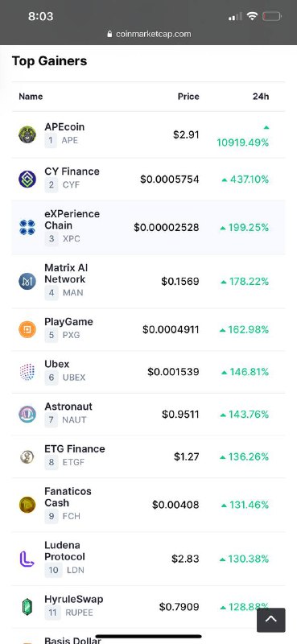Image resolution: width=297 pixels, height=644 pixels.
Task: Tap the Fanaticos Cash gold icon
Action: point(27,505)
